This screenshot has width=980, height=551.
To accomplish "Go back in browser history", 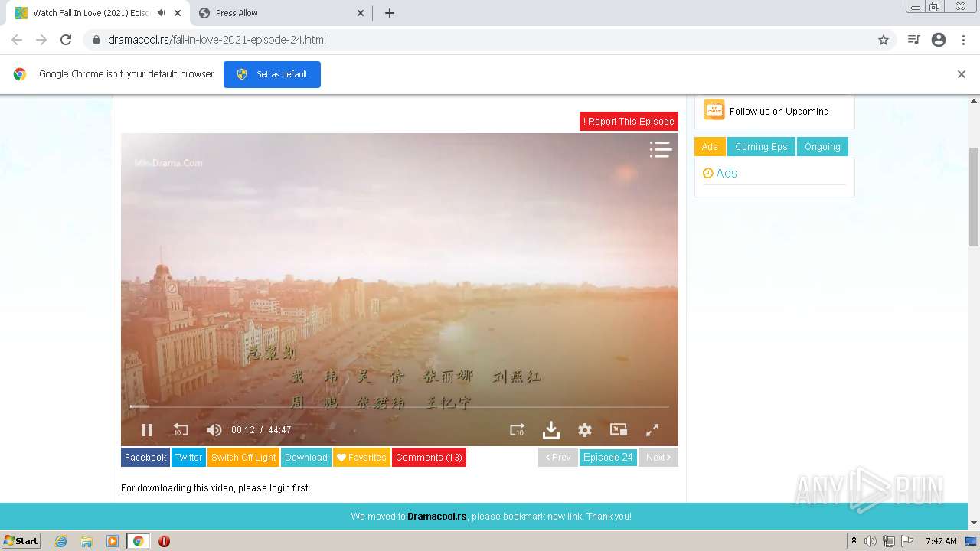I will [17, 40].
